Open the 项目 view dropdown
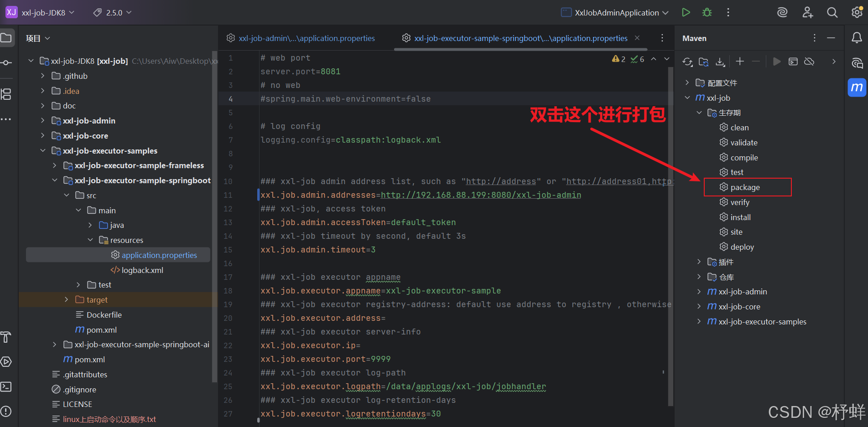 tap(38, 38)
